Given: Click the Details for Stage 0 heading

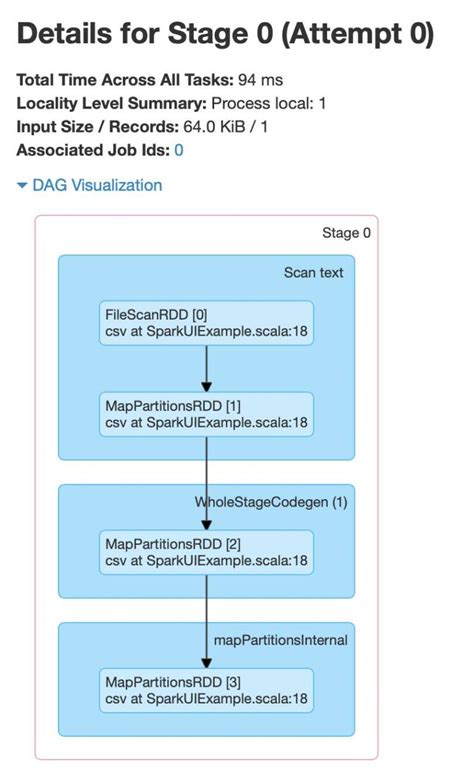Looking at the screenshot, I should tap(226, 34).
